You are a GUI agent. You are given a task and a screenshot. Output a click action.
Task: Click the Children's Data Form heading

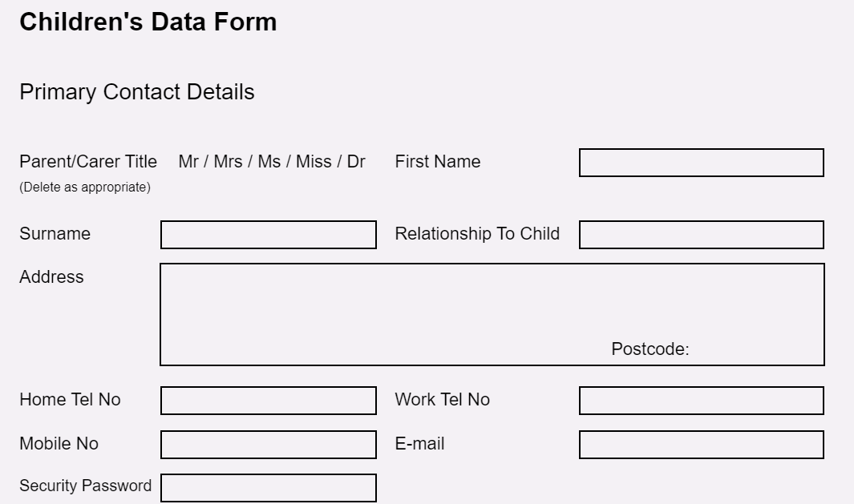click(x=148, y=22)
